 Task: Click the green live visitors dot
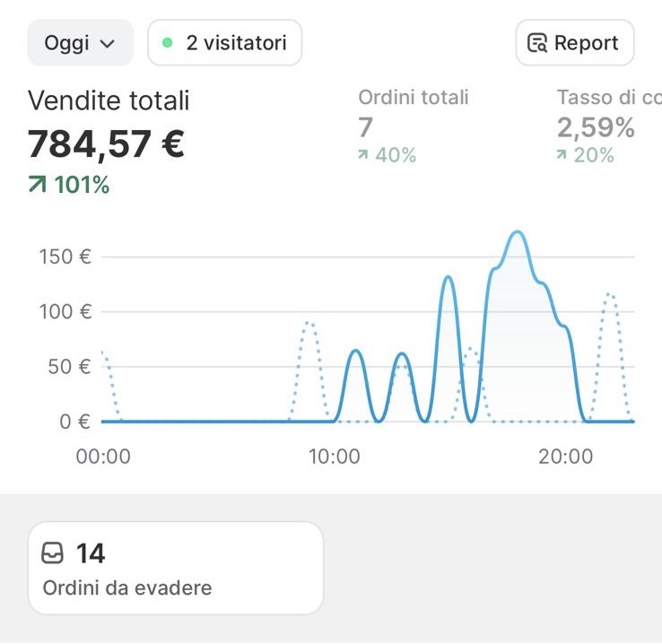[167, 43]
